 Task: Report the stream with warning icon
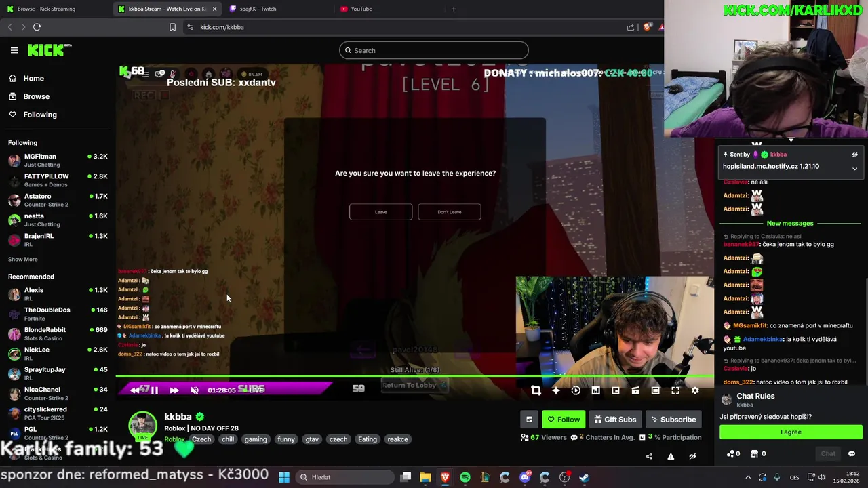tap(671, 456)
